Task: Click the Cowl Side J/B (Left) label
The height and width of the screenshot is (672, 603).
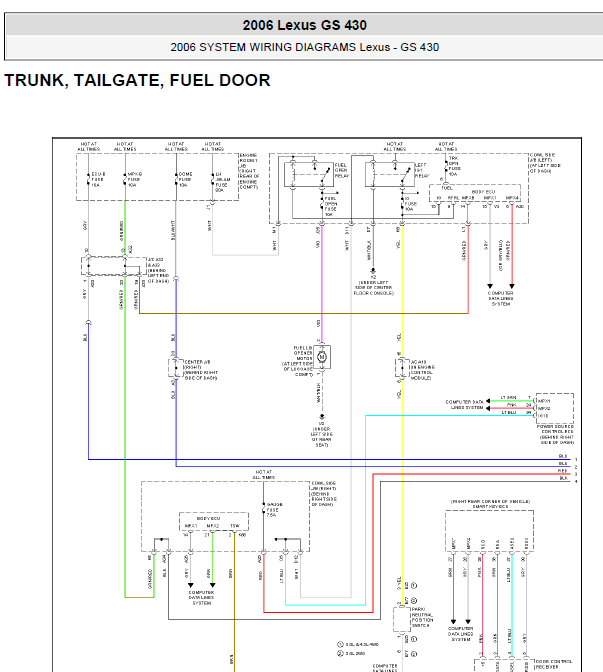Action: (545, 163)
